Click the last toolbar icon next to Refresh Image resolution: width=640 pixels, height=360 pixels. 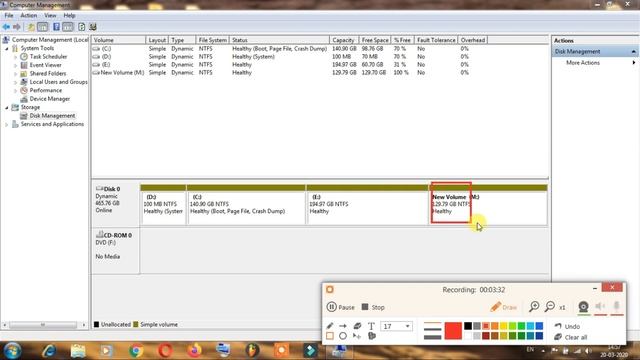click(93, 27)
